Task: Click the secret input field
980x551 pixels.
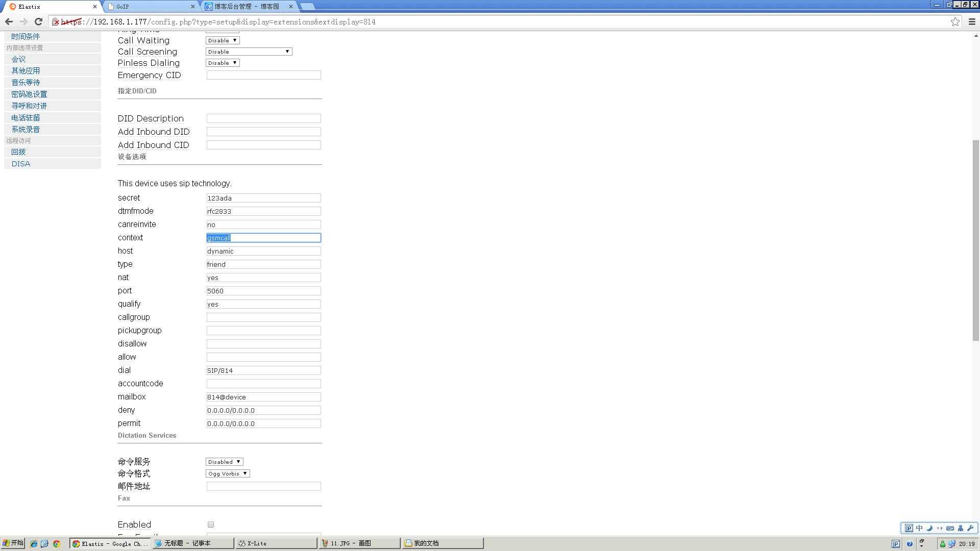Action: [x=264, y=197]
